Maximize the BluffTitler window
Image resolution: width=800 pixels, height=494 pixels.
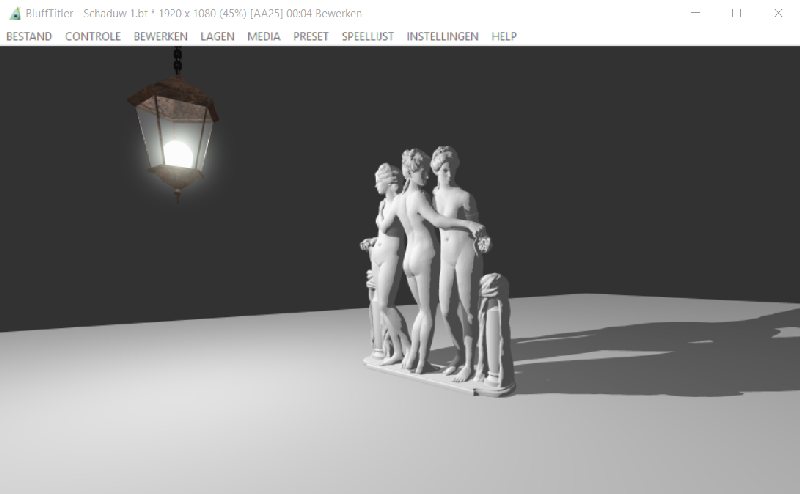pyautogui.click(x=735, y=13)
